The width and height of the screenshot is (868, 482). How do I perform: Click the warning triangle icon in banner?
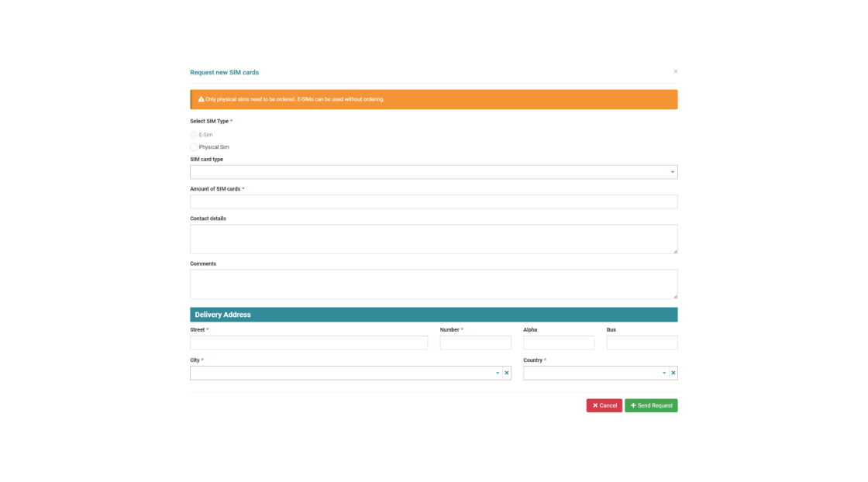(201, 99)
